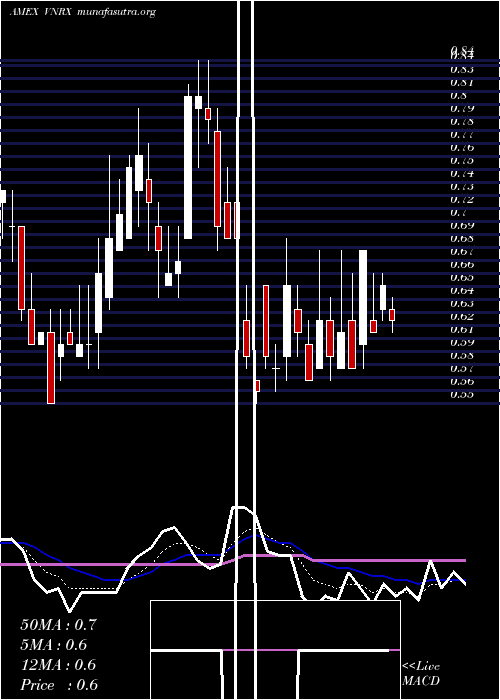Click the 0.83 price axis label
Viewport: 500px width, 700px height.
pyautogui.click(x=462, y=69)
